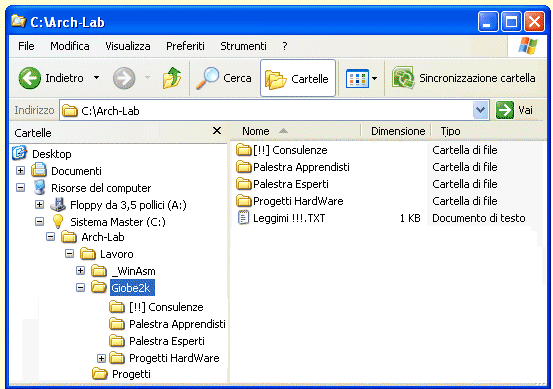Viewport: 553px width, 389px height.
Task: Open the Visualizza menu
Action: pyautogui.click(x=128, y=46)
